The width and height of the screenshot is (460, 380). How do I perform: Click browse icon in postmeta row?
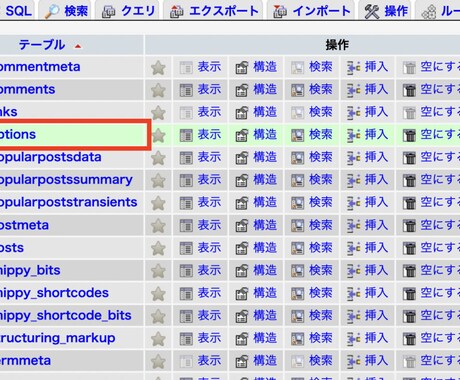point(186,226)
